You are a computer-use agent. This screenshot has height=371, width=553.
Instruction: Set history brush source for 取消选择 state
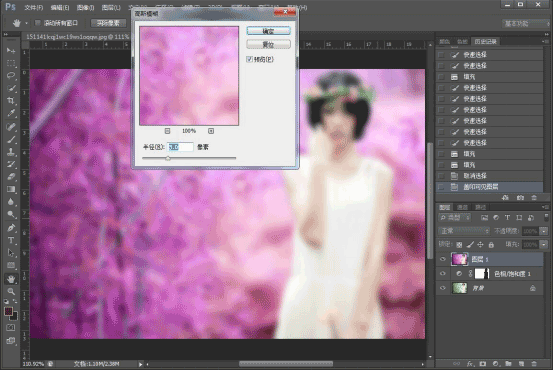[441, 176]
